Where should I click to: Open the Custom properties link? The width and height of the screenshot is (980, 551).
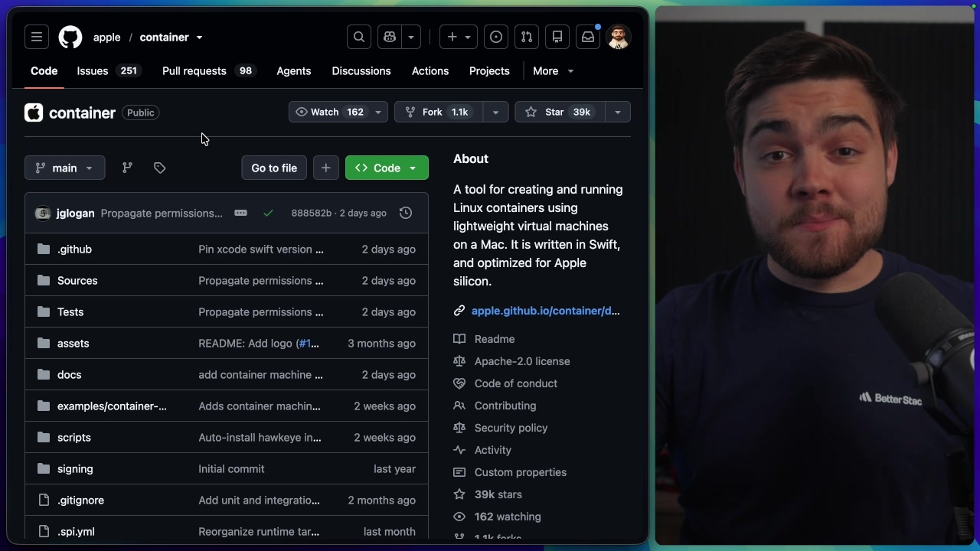pyautogui.click(x=521, y=472)
